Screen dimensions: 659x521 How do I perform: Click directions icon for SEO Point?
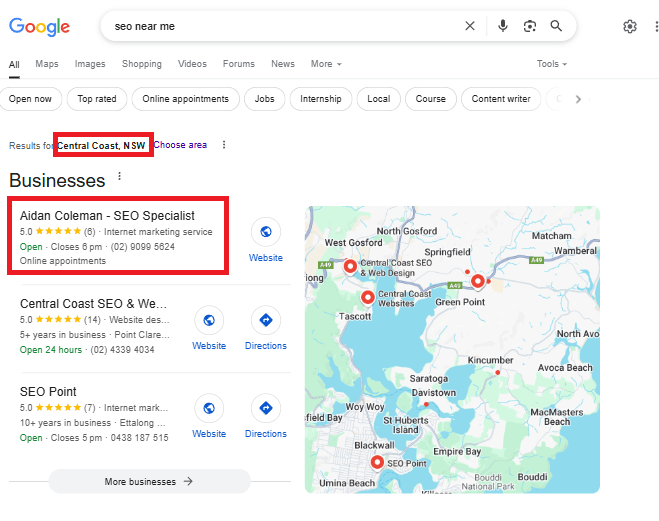click(x=266, y=408)
